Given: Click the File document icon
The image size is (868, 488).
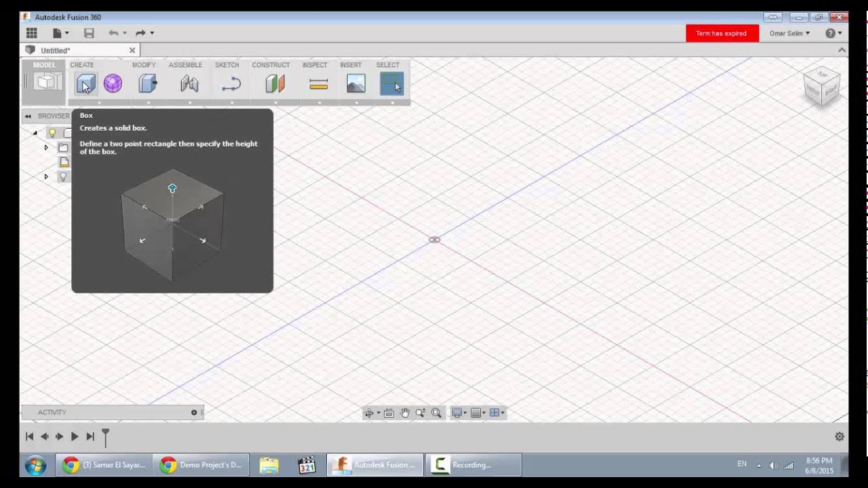Looking at the screenshot, I should point(57,33).
